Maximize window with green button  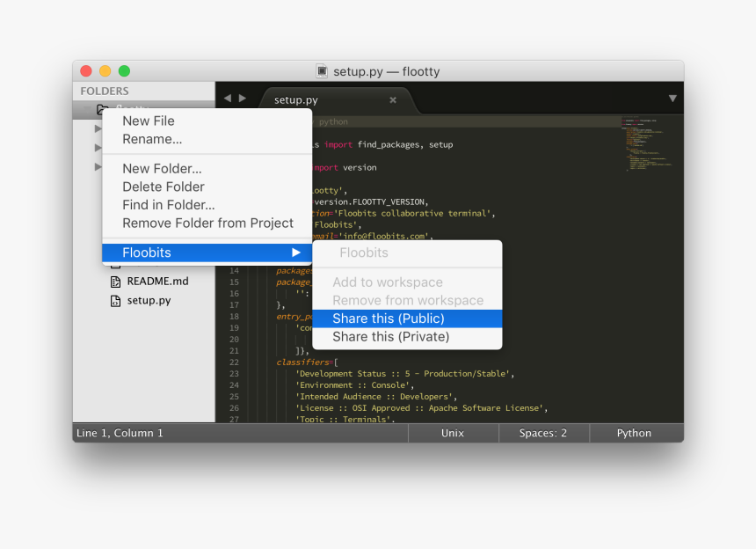[x=125, y=71]
